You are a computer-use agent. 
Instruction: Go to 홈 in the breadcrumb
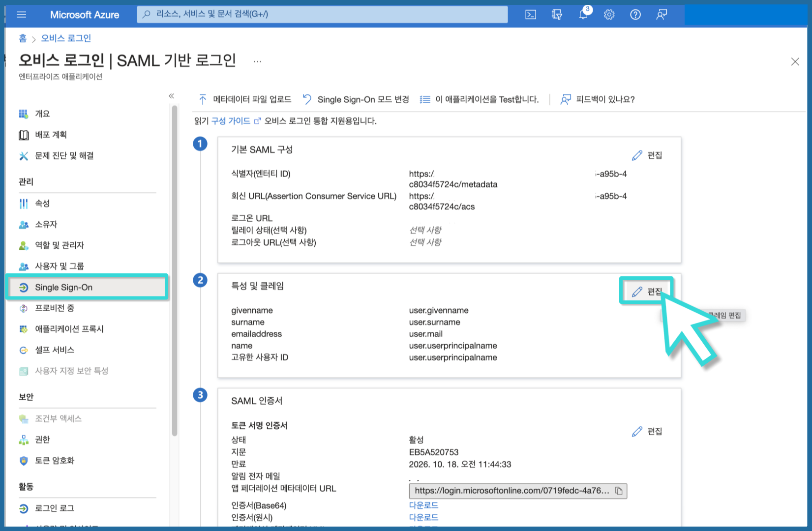[x=23, y=38]
